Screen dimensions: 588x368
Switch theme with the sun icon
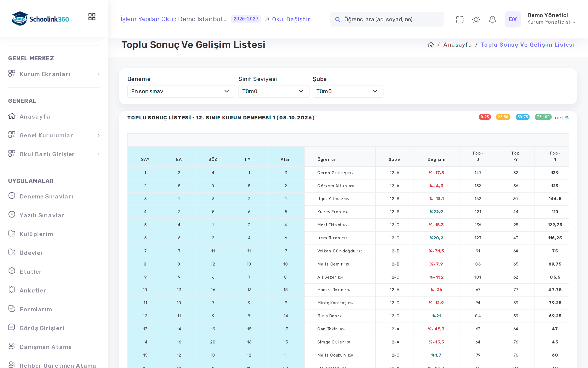click(476, 19)
